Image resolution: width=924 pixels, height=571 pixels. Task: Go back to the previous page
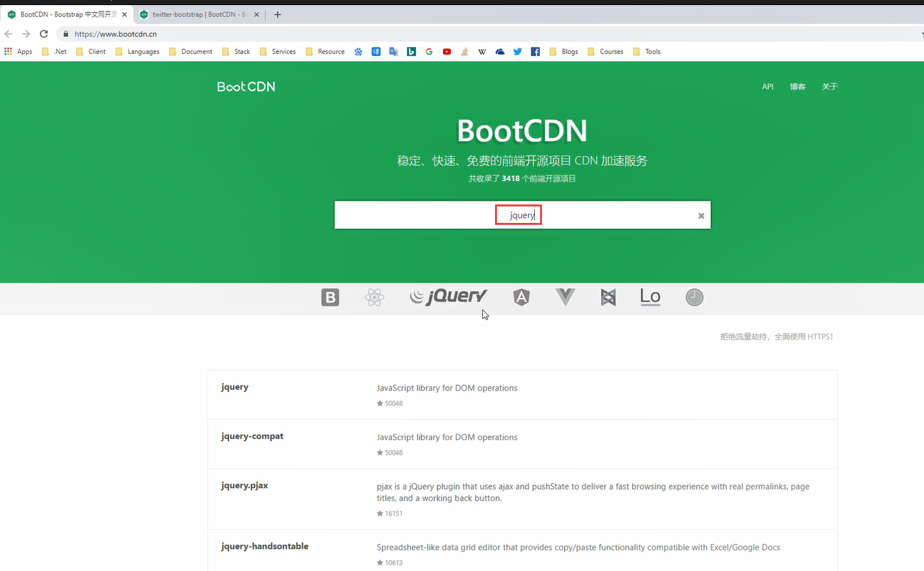pos(8,34)
